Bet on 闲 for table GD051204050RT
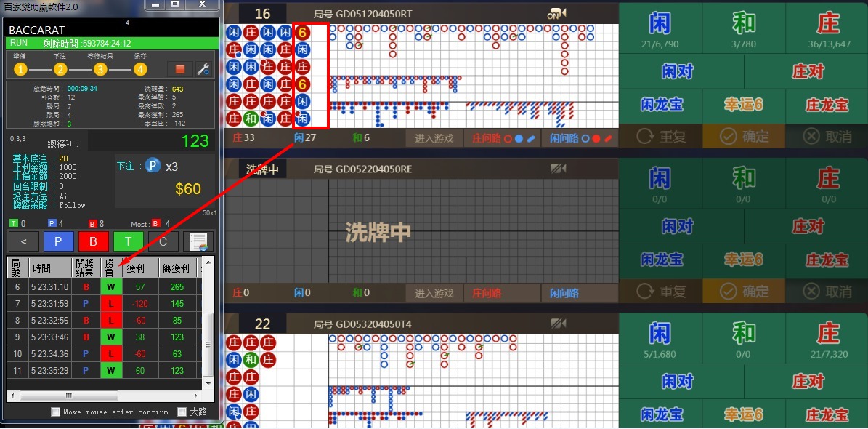 (x=661, y=27)
